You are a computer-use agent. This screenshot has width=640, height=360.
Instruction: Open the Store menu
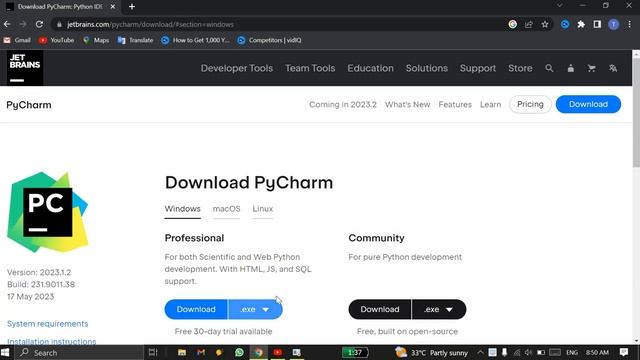click(x=520, y=68)
